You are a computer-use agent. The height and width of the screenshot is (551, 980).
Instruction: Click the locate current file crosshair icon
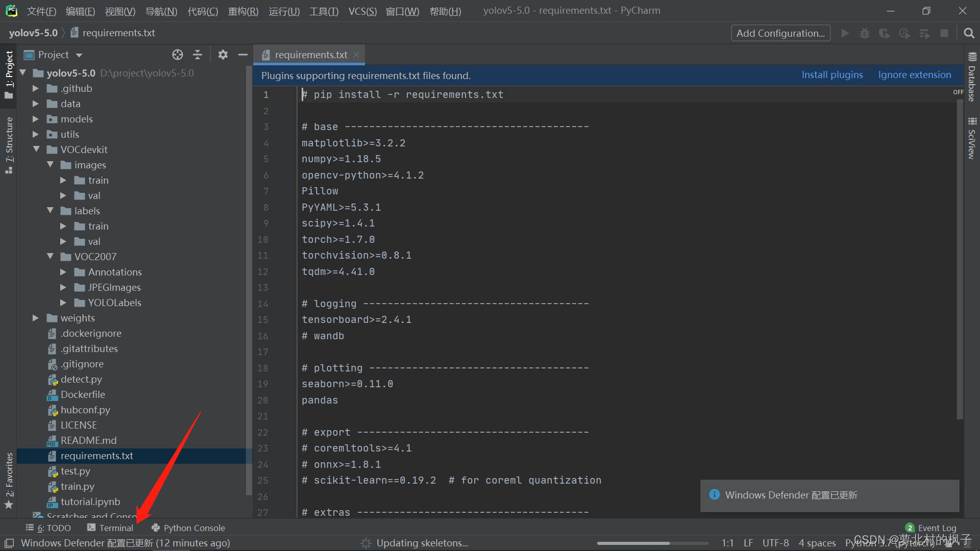pyautogui.click(x=178, y=55)
